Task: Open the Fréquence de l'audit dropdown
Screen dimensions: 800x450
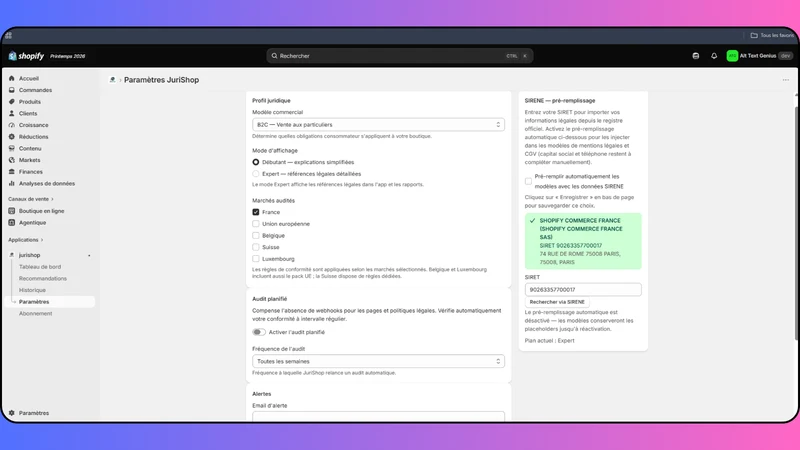Action: [378, 361]
